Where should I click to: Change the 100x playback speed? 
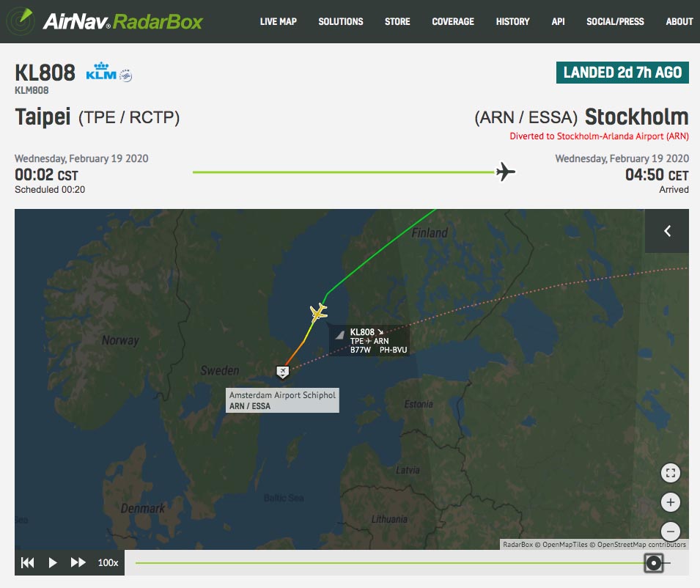(108, 562)
